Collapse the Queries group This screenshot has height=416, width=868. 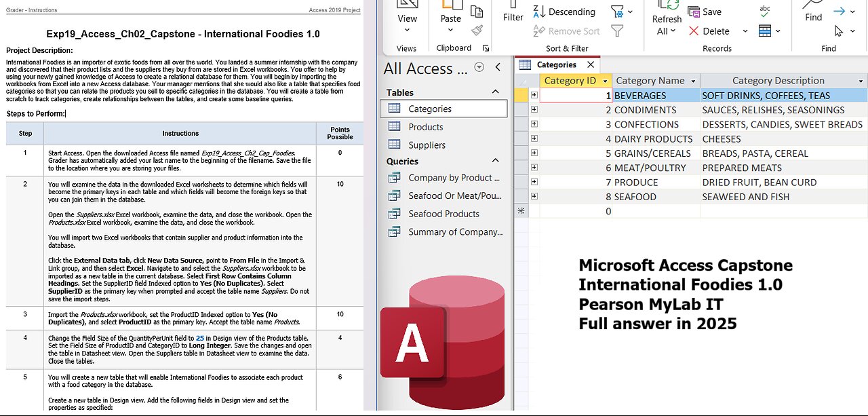(495, 161)
